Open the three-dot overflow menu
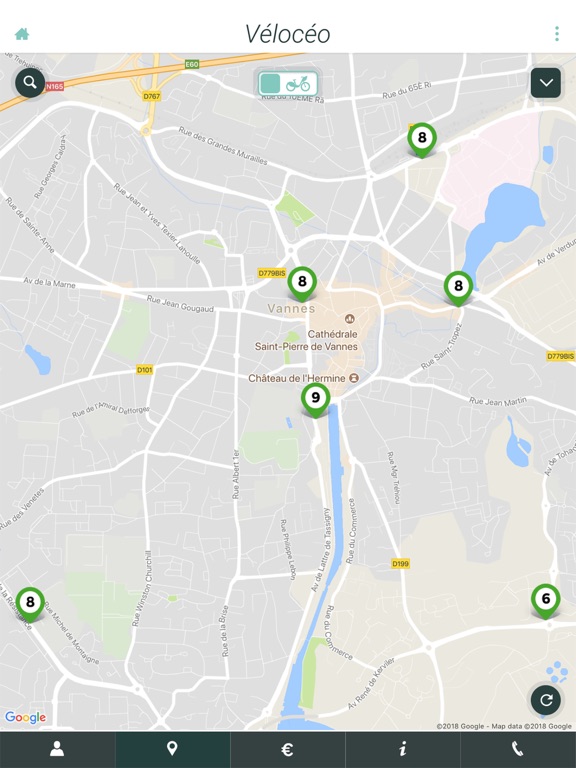576x768 pixels. coord(557,34)
